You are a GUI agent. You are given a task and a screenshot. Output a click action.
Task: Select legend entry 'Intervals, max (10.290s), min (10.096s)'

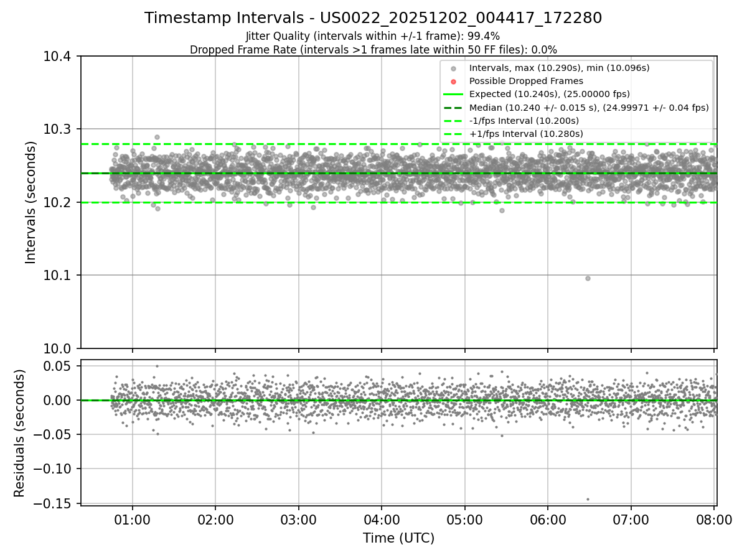560,68
